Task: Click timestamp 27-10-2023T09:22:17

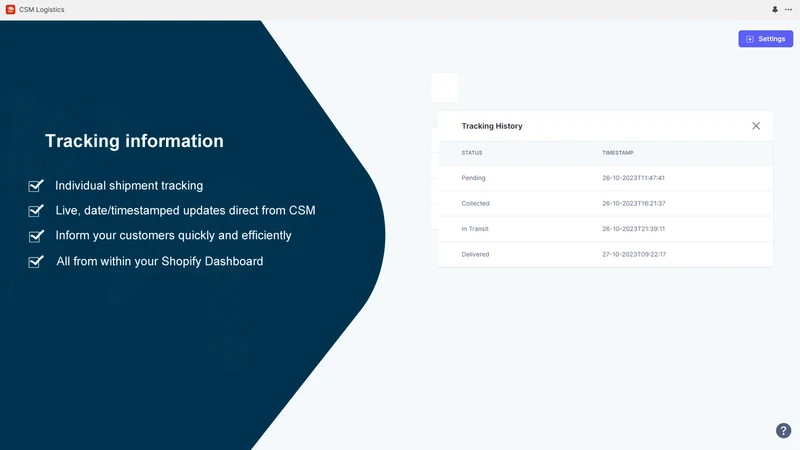Action: tap(634, 254)
